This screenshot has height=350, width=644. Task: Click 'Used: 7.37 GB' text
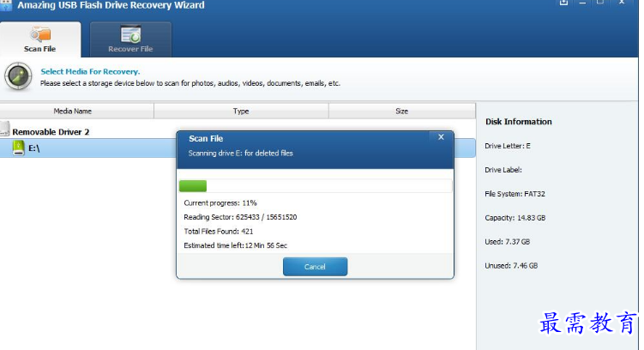tap(508, 242)
